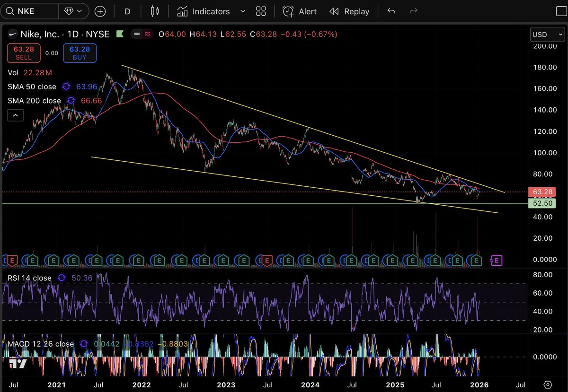Open the diamond plan dropdown beside NKE
Image resolution: width=568 pixels, height=392 pixels.
coord(73,11)
